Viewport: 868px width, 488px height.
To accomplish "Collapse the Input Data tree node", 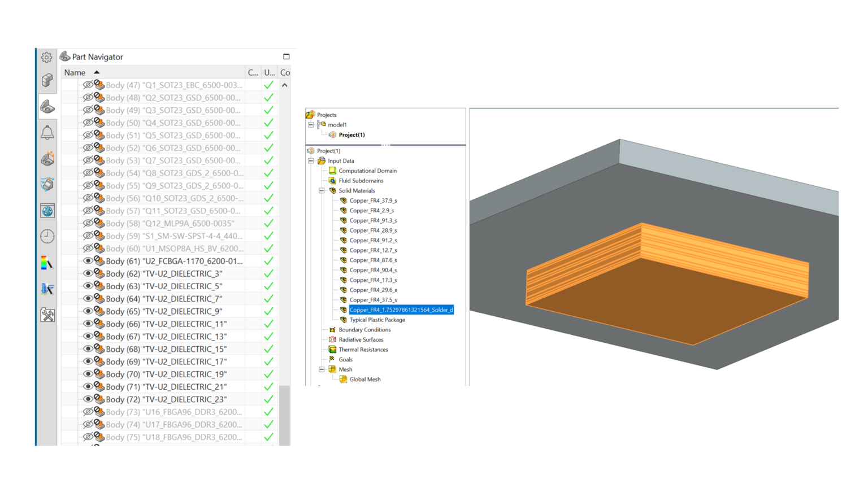I will [310, 160].
